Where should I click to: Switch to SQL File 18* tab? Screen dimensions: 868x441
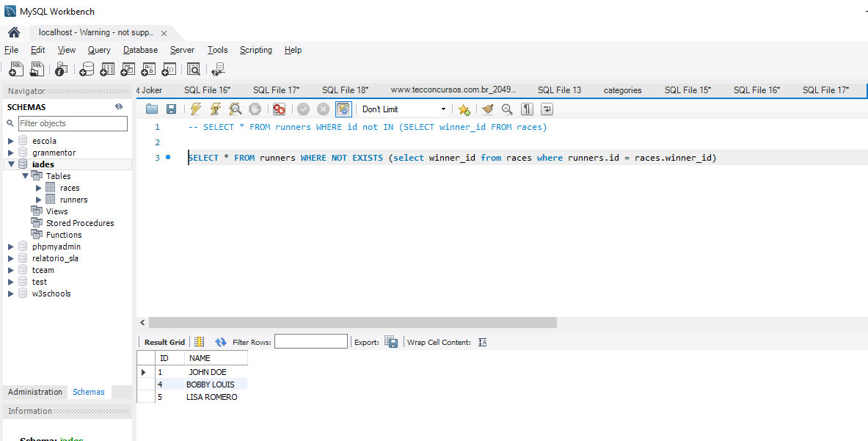tap(345, 90)
